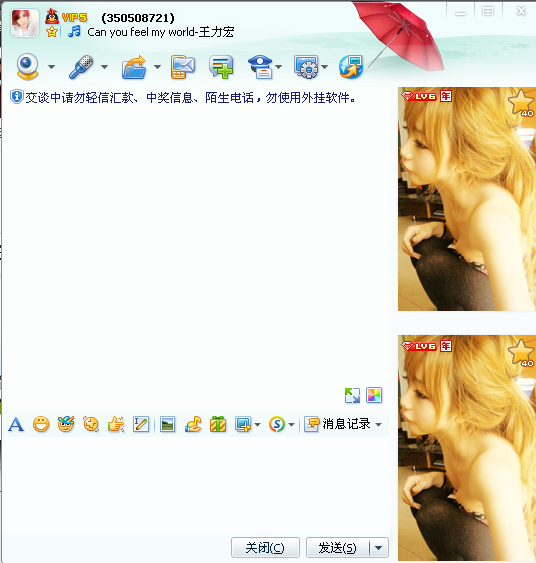Click the lower QQ show portrait
The image size is (536, 563).
tap(467, 448)
